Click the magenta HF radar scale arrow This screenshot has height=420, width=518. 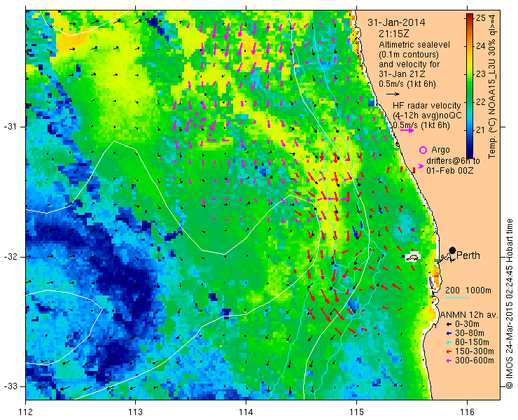pos(407,130)
